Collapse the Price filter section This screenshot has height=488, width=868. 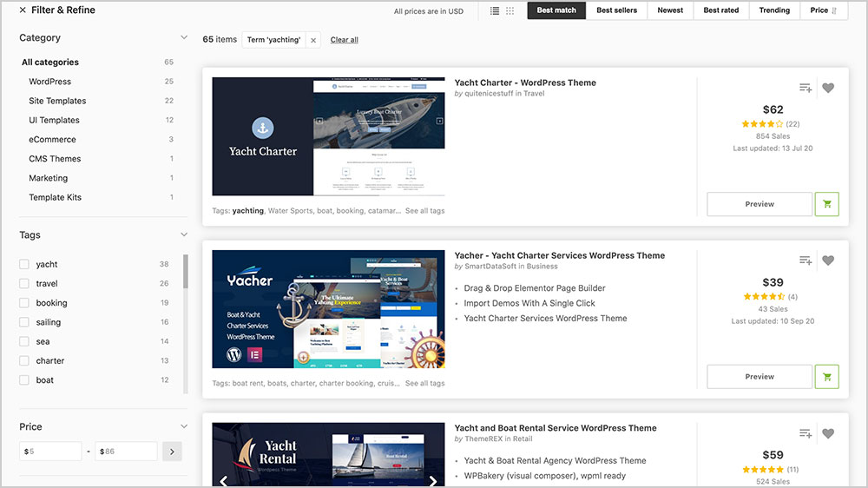(x=183, y=426)
